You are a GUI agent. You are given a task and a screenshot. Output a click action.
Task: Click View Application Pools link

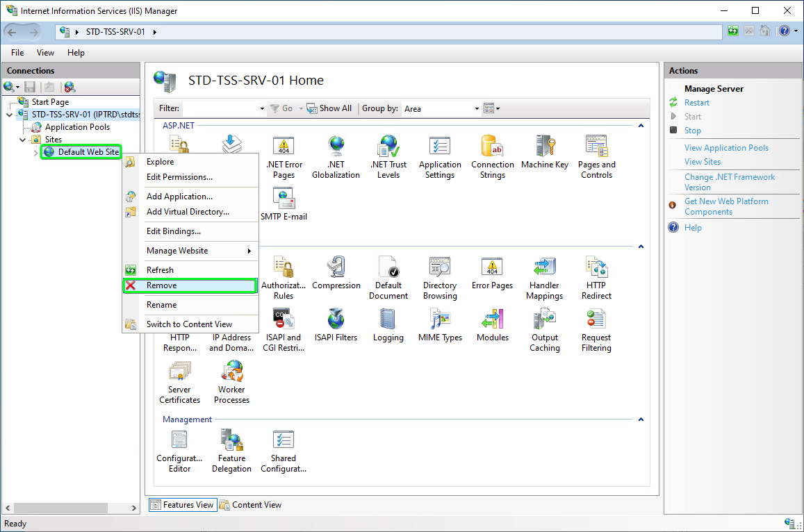(x=726, y=148)
